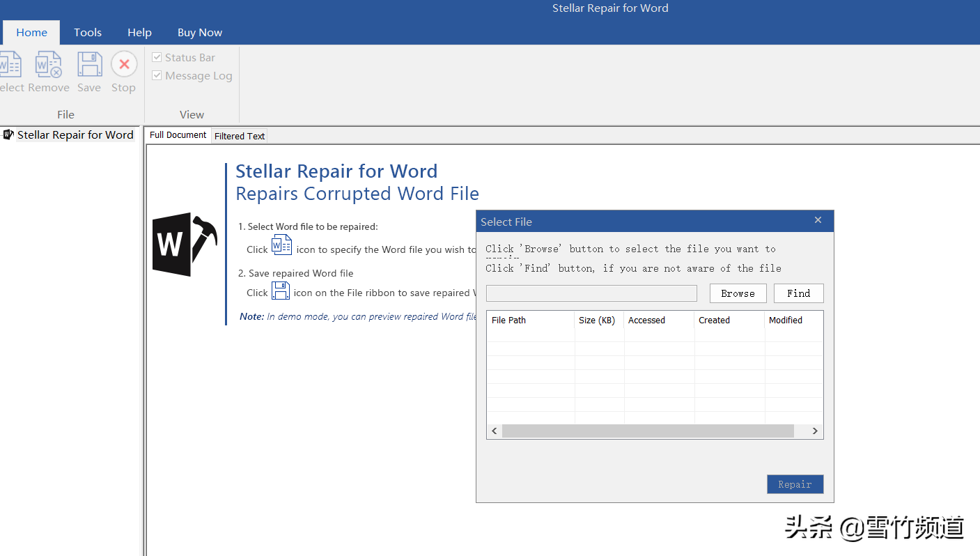Open the Tools ribbon tab

88,32
